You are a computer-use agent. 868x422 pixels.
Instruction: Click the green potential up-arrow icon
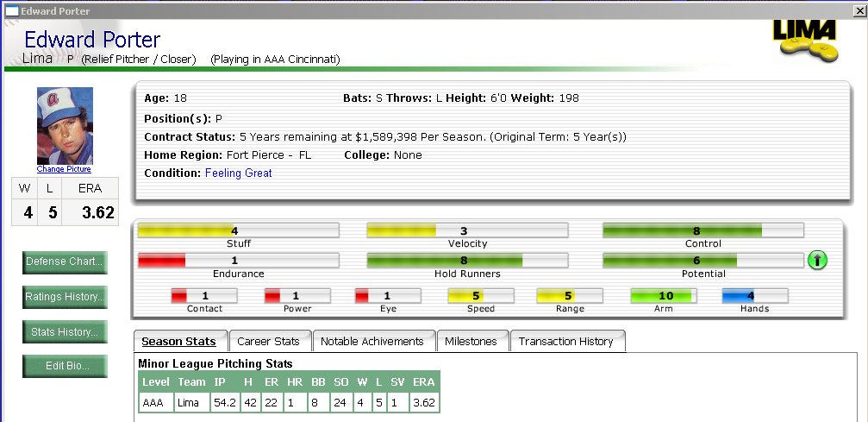coord(817,260)
